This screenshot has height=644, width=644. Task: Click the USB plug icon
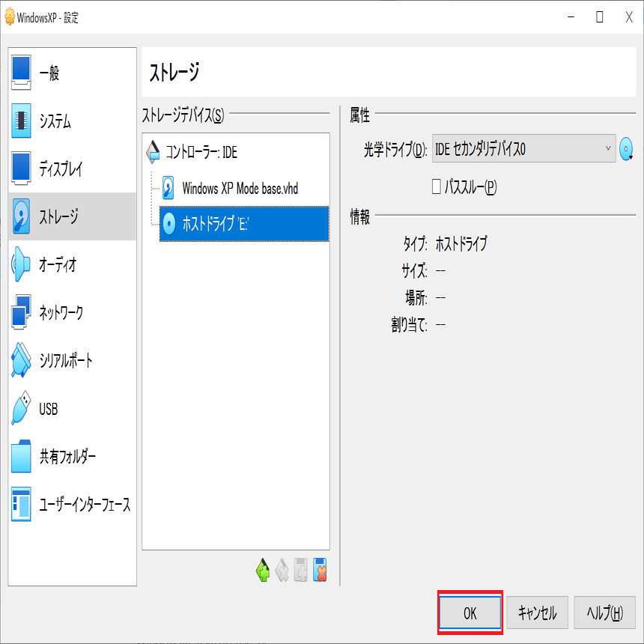(21, 408)
